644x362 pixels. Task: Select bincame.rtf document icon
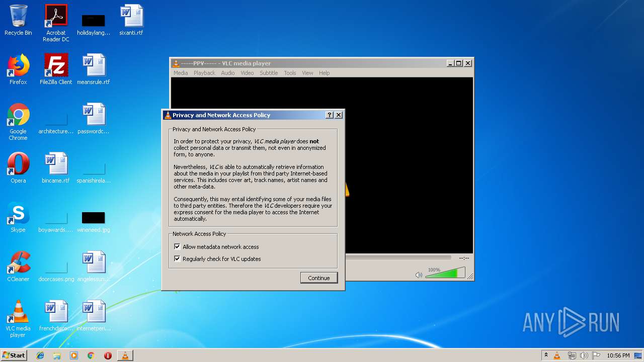(56, 168)
